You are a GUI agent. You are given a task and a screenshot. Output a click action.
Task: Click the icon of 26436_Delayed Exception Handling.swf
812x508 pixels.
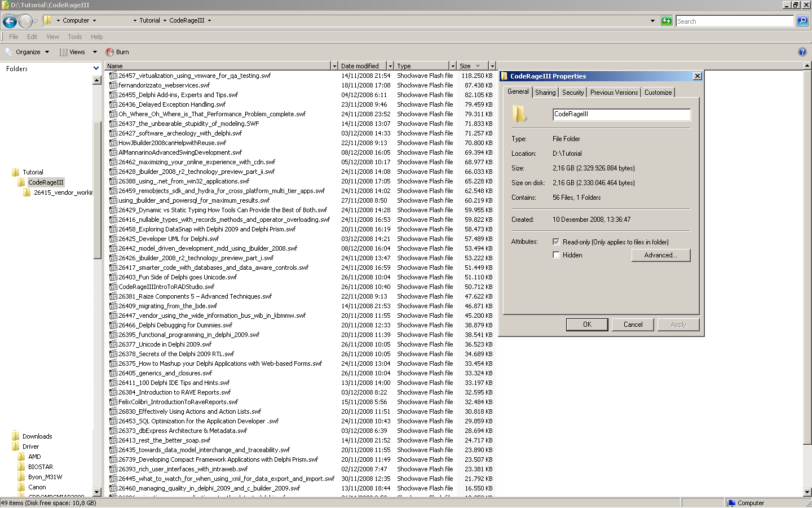click(113, 104)
